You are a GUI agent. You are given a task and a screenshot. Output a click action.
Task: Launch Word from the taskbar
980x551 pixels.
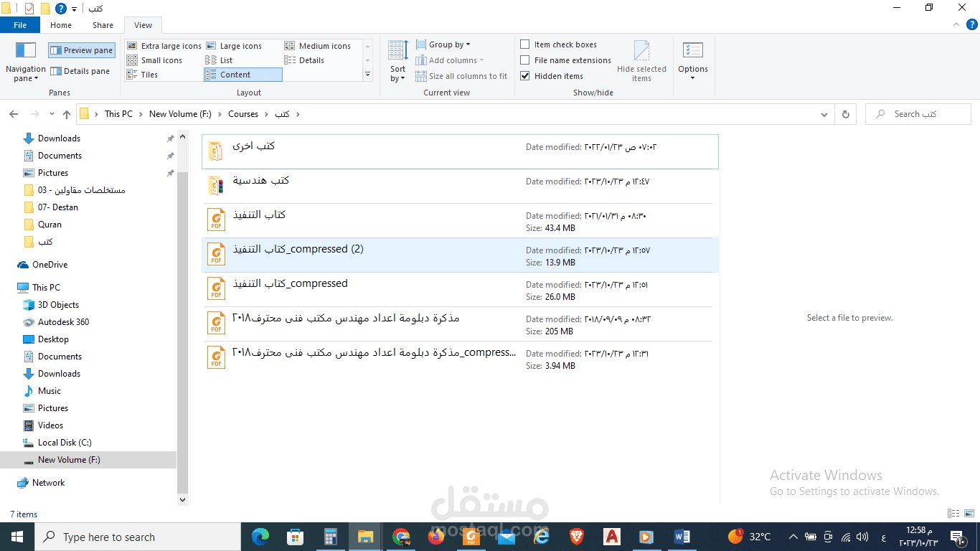click(x=682, y=537)
